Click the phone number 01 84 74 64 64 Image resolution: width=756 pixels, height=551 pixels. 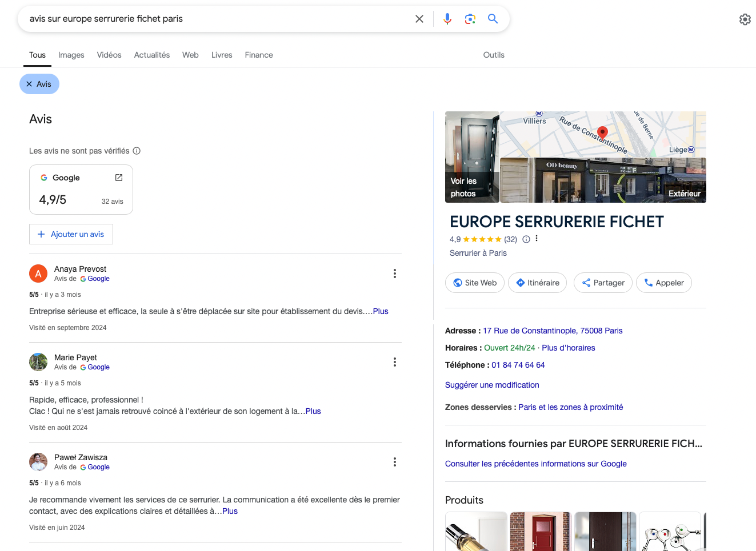(x=518, y=365)
